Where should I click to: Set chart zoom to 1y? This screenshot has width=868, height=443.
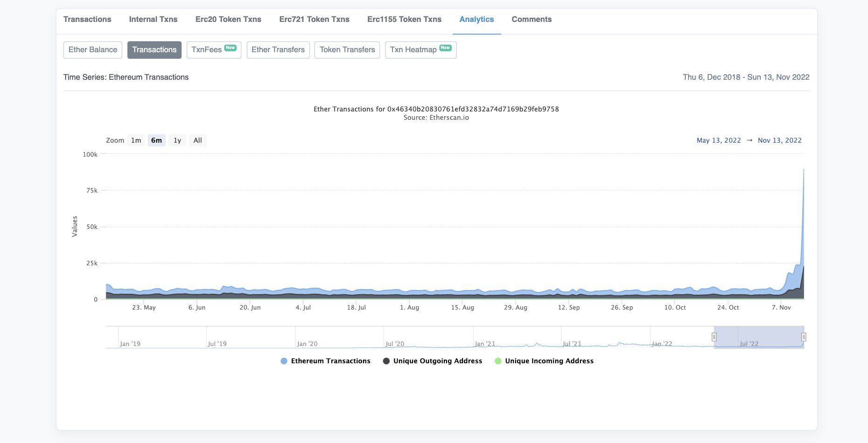pyautogui.click(x=177, y=140)
